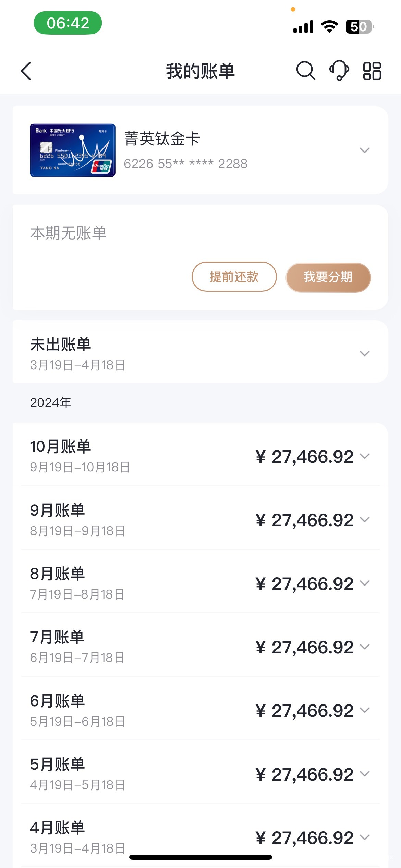Image resolution: width=401 pixels, height=868 pixels.
Task: Tap the credit card thumbnail image
Action: point(73,150)
